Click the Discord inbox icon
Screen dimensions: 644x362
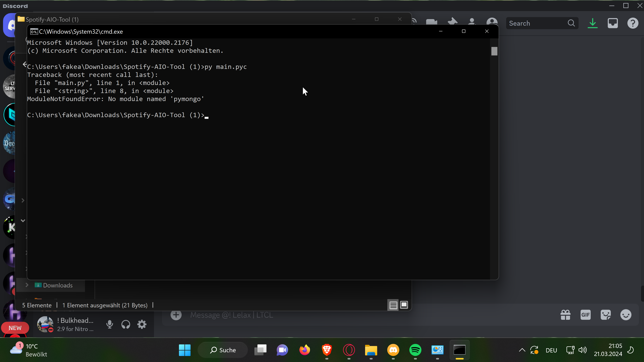[x=612, y=23]
